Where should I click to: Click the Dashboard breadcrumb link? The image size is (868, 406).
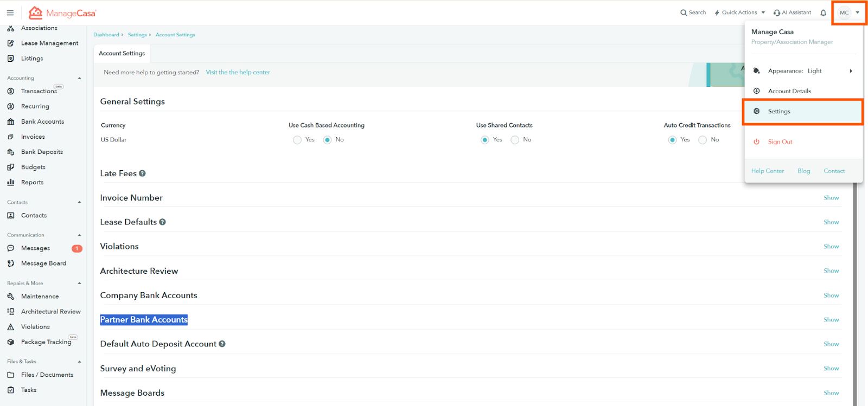tap(106, 35)
